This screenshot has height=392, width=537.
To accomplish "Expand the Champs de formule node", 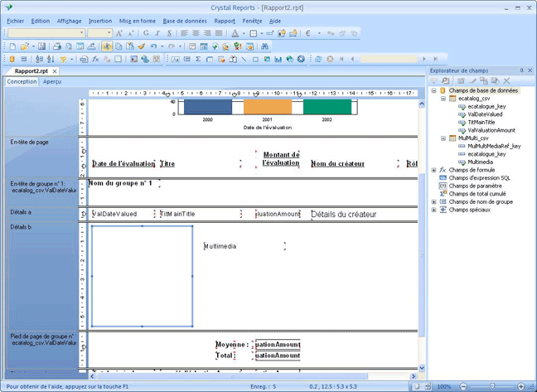I will (434, 169).
